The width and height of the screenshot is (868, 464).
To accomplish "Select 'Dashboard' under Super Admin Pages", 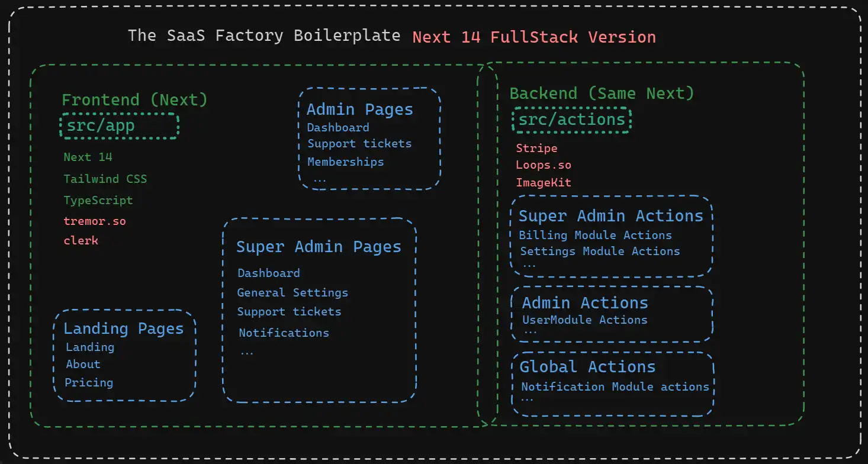I will point(269,273).
